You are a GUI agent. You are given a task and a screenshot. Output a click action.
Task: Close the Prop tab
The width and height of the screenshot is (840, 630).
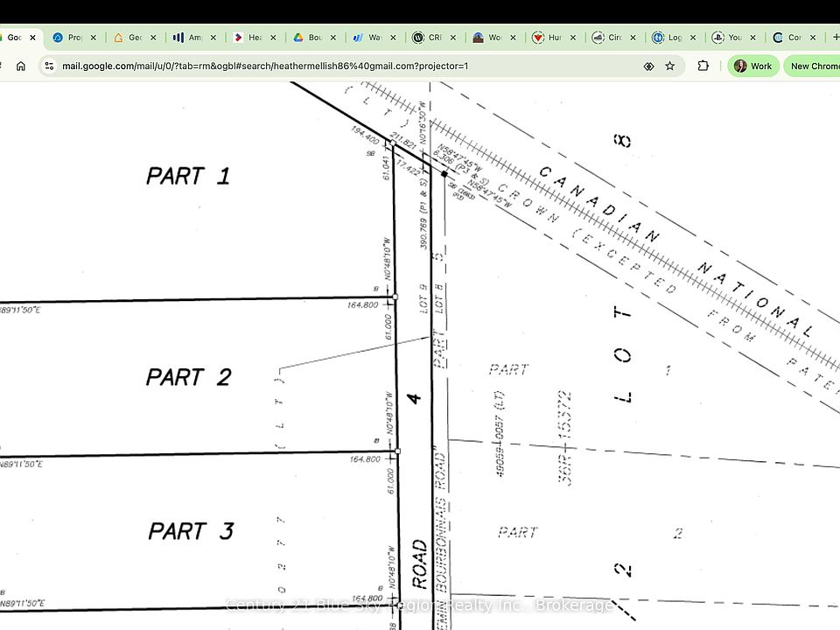[94, 38]
